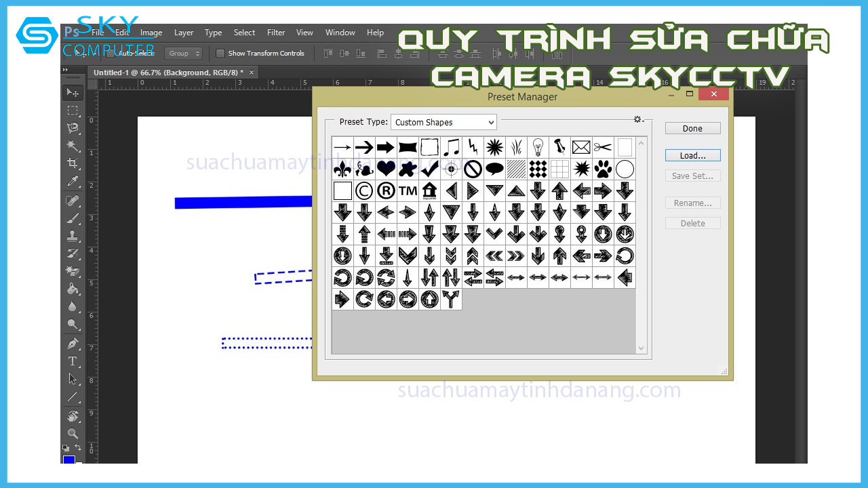
Task: Click the preset list scroll down arrow
Action: 642,348
